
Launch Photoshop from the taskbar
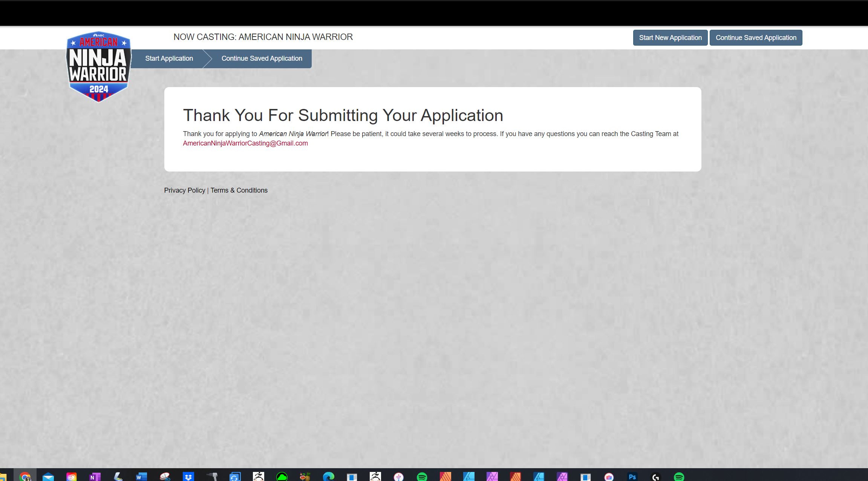[x=632, y=477]
